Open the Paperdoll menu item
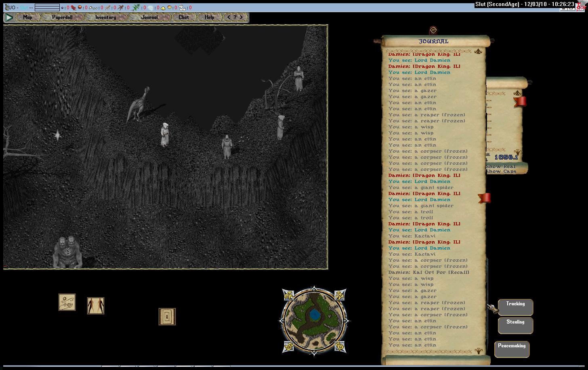The image size is (588, 370). tap(62, 17)
